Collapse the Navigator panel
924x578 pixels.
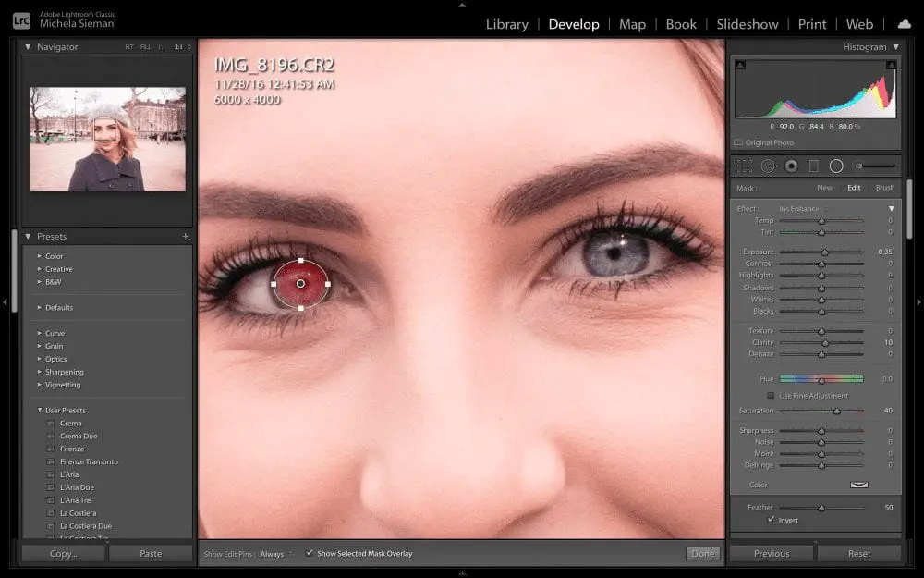point(28,46)
